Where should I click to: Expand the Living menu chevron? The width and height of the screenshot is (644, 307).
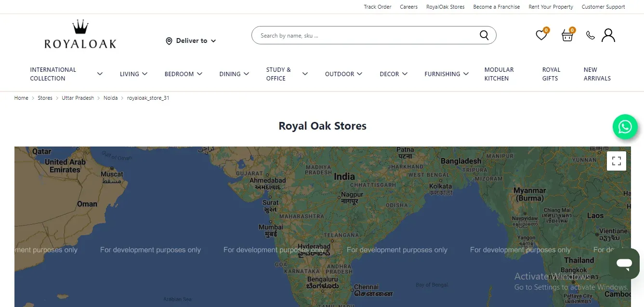pos(145,74)
